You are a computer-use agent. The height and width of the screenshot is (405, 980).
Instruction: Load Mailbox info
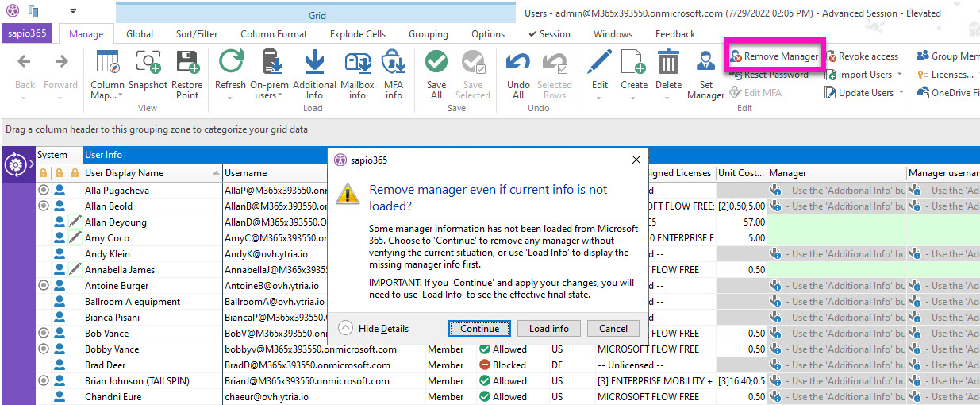tap(357, 74)
